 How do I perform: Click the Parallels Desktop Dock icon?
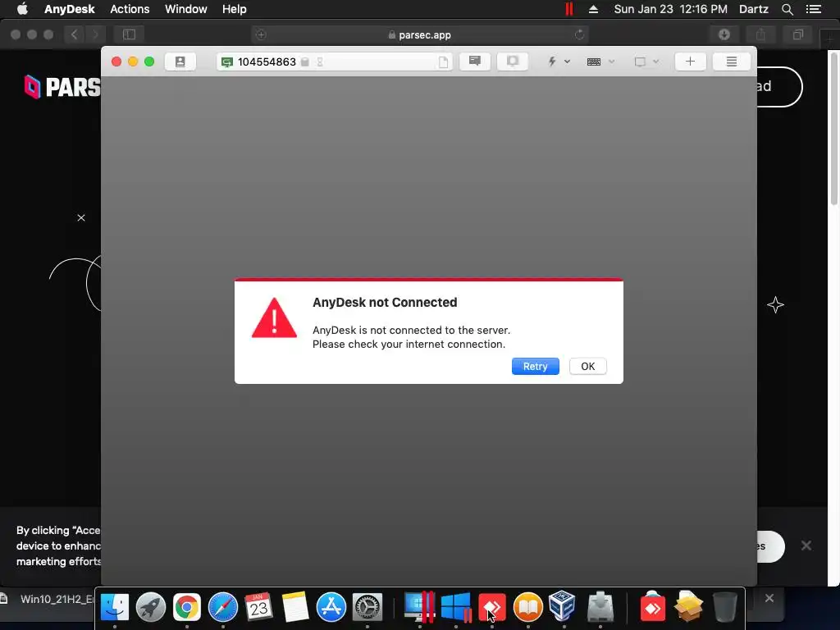(419, 607)
